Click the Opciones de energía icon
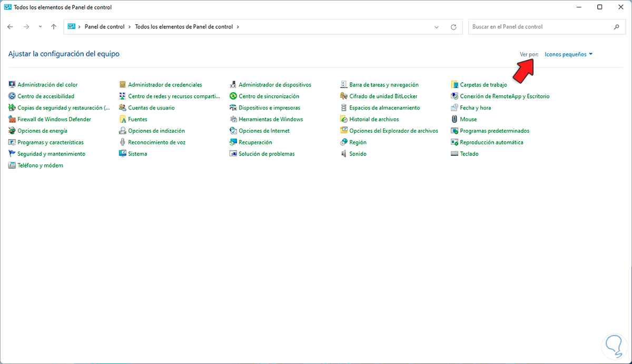632x364 pixels. click(x=12, y=131)
